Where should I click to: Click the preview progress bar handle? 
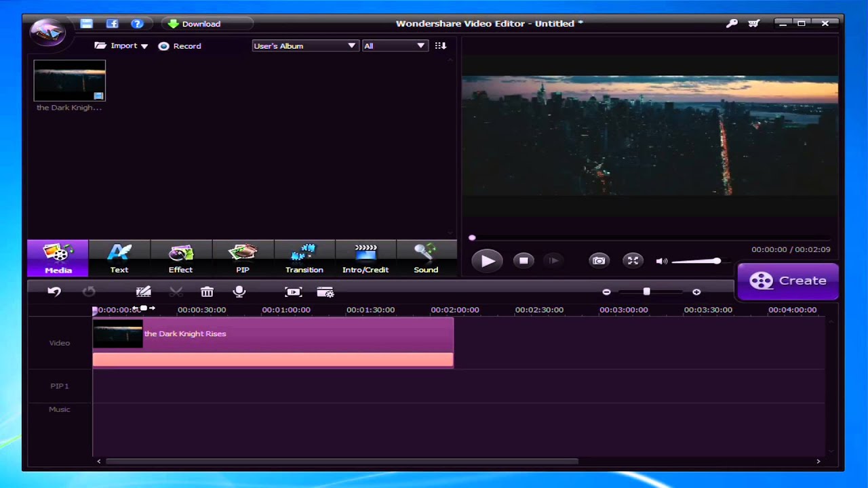[472, 238]
